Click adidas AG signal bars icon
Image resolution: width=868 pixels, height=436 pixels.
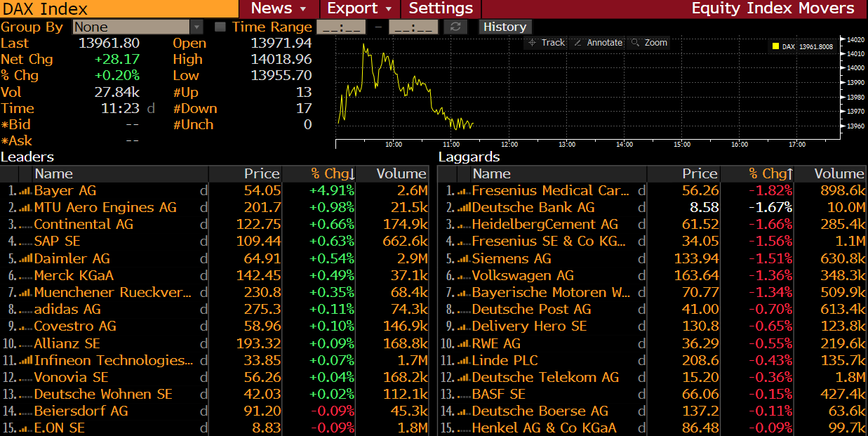click(25, 310)
